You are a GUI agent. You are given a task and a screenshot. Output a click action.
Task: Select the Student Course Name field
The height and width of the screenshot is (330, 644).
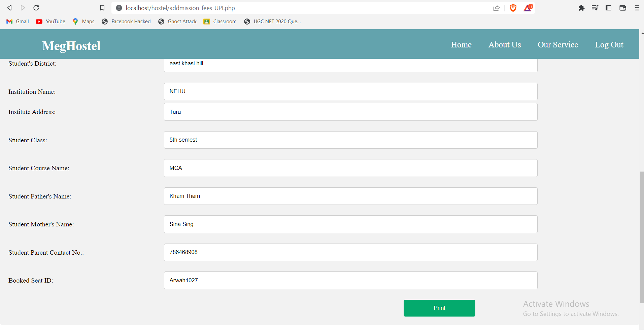point(350,168)
